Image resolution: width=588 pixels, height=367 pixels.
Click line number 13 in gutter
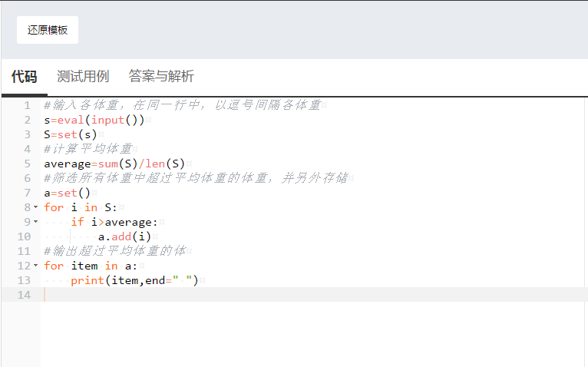(x=24, y=280)
